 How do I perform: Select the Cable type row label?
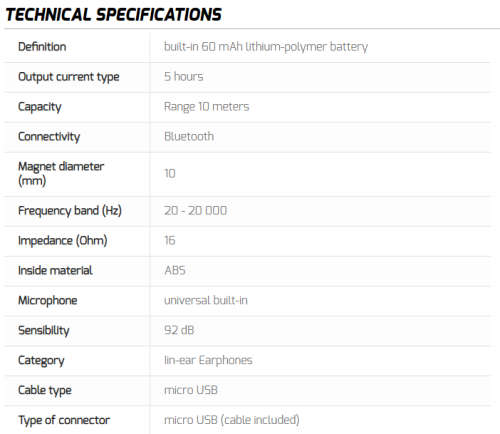coord(45,391)
